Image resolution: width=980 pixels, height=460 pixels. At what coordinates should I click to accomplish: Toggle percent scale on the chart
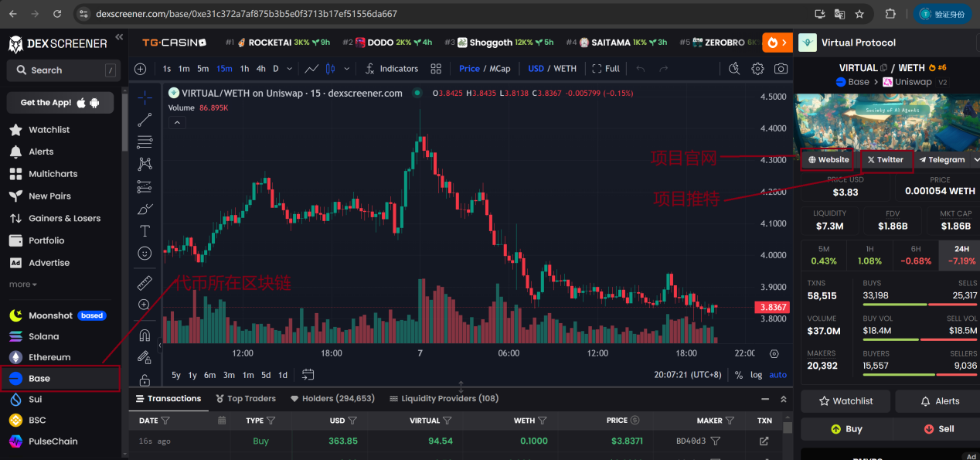[x=738, y=375]
